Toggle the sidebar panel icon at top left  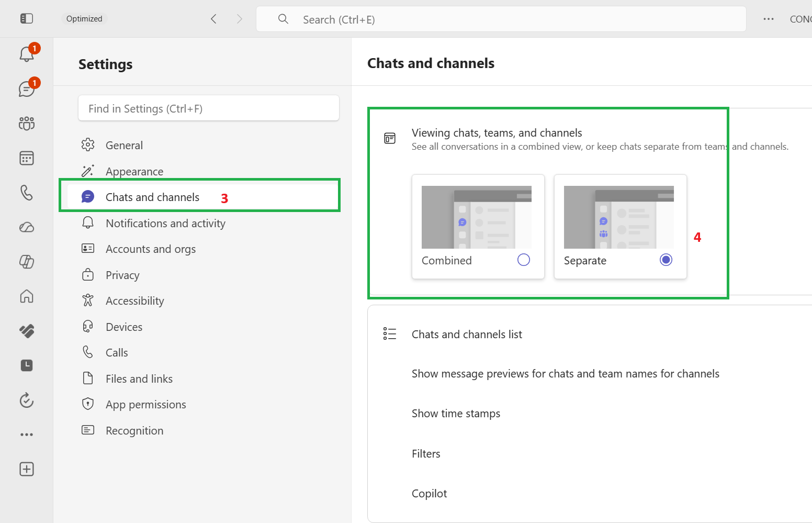click(x=27, y=19)
